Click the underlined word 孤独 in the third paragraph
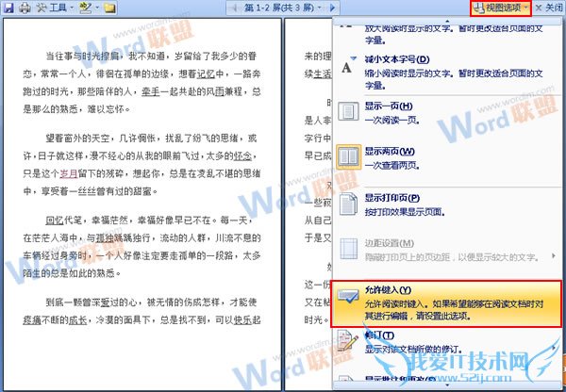 106,237
